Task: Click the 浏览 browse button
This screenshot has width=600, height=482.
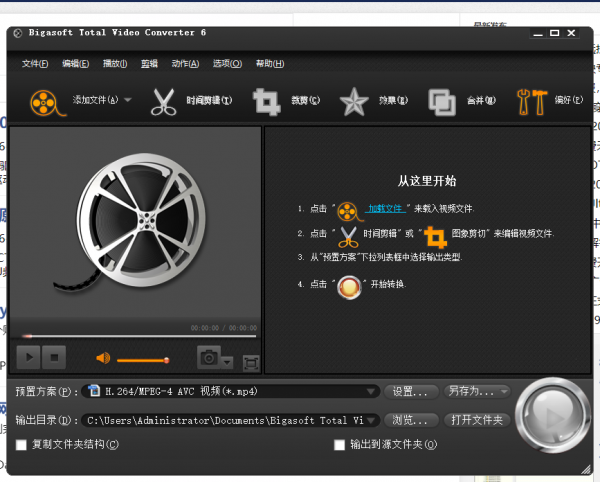Action: click(x=410, y=420)
